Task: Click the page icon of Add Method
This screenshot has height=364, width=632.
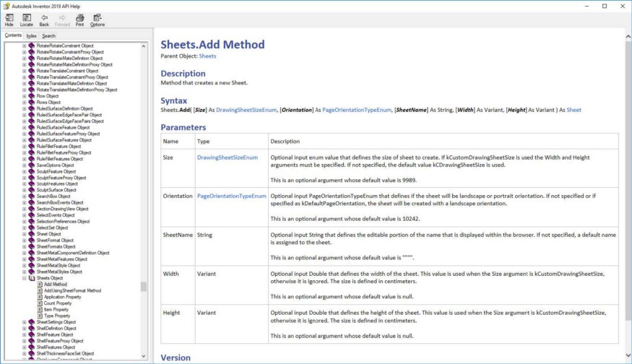Action: pyautogui.click(x=40, y=284)
